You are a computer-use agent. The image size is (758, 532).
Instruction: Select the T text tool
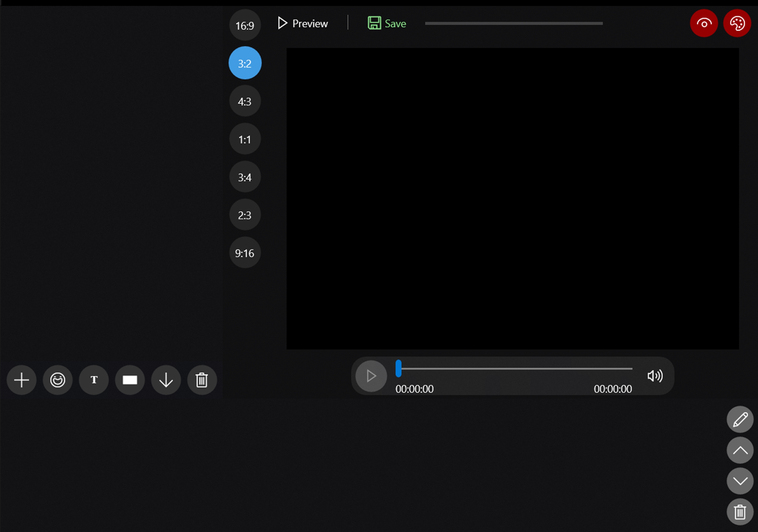pyautogui.click(x=94, y=380)
